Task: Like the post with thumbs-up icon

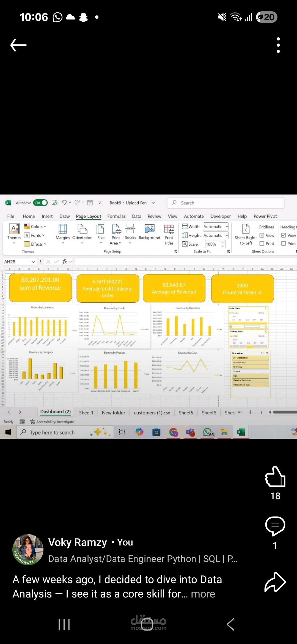Action: coord(275,476)
